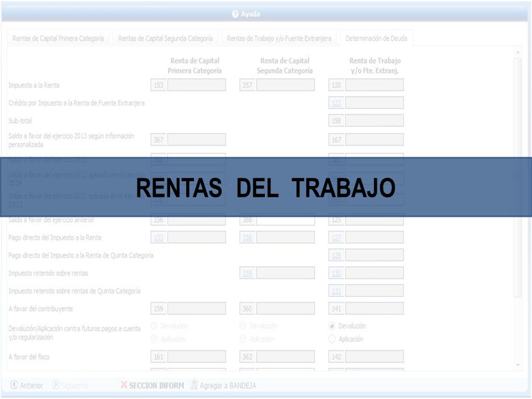Select Devolución radio under Primera Categoría column
Image resolution: width=532 pixels, height=399 pixels.
coord(154,326)
